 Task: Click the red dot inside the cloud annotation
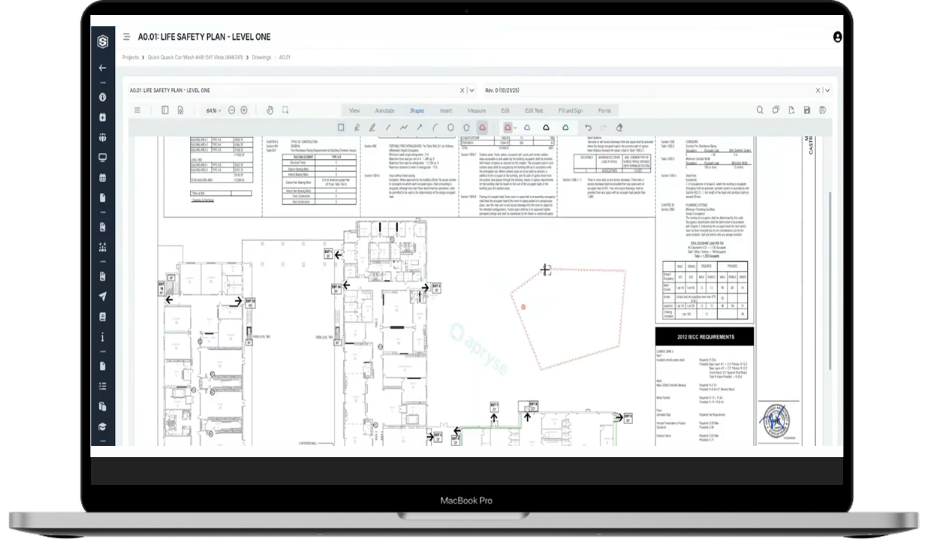tap(523, 306)
